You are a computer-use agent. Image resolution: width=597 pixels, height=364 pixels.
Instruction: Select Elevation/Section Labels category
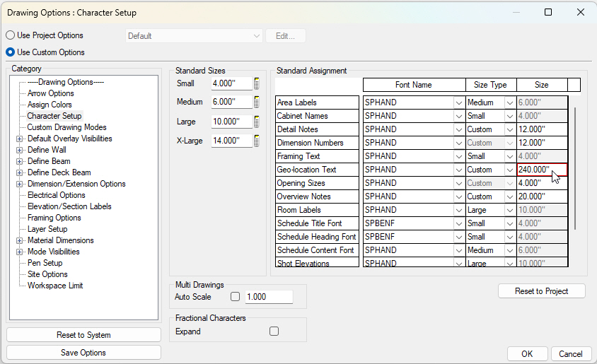click(69, 206)
